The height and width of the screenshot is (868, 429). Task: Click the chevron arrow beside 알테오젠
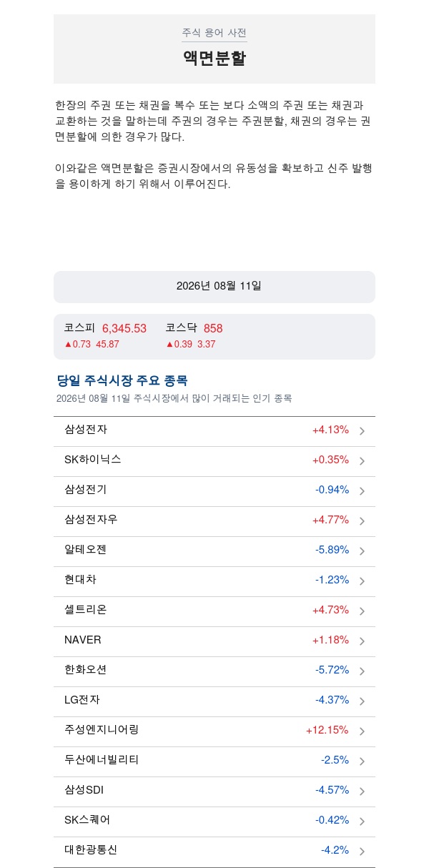362,551
